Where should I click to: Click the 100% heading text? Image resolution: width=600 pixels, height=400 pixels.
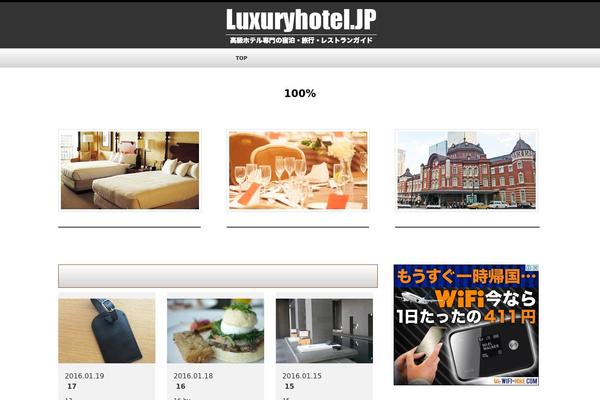pyautogui.click(x=300, y=93)
